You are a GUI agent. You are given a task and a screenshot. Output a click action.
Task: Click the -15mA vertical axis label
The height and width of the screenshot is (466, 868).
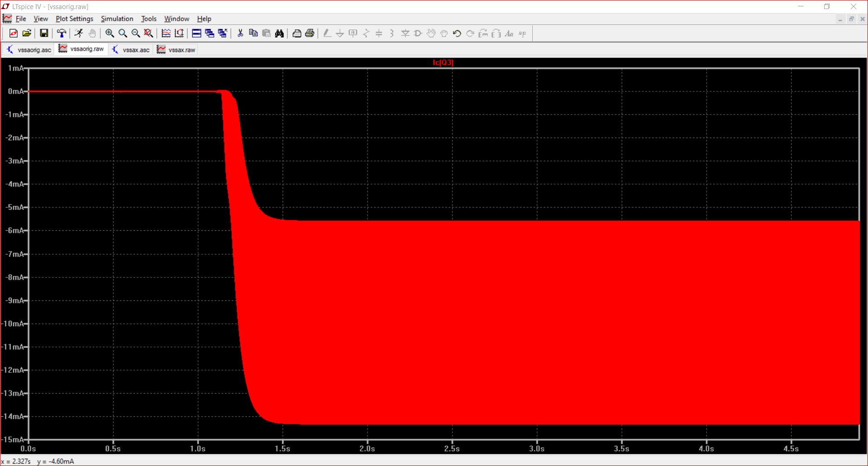point(13,439)
